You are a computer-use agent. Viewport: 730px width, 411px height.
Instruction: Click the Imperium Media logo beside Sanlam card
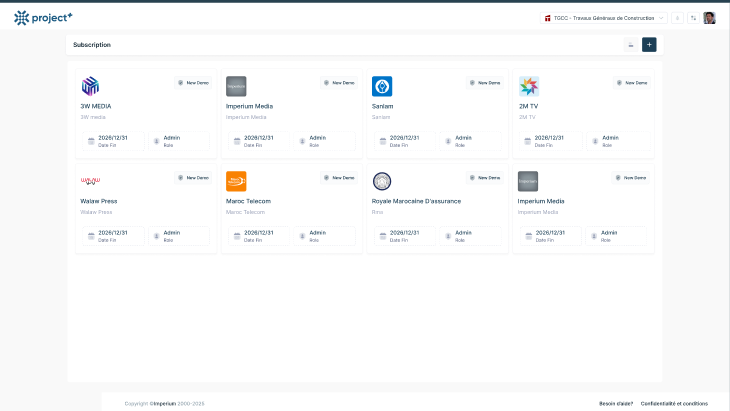[x=236, y=86]
